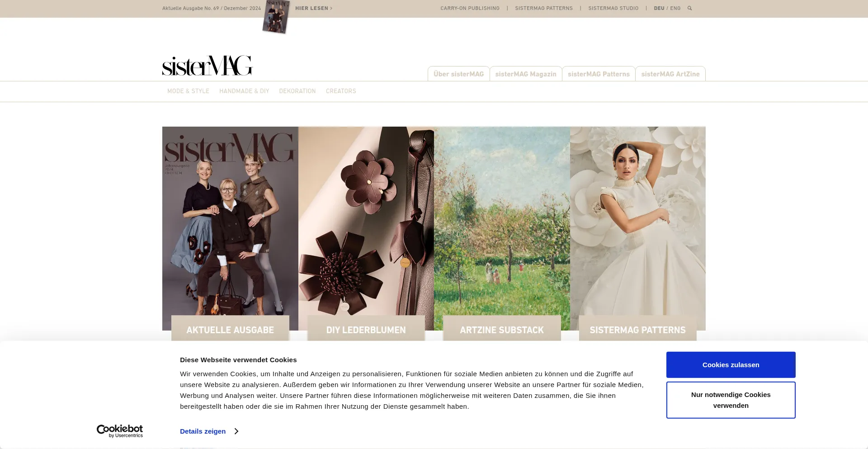Image resolution: width=868 pixels, height=449 pixels.
Task: Switch to sisterMAG Patterns tab
Action: pos(599,74)
